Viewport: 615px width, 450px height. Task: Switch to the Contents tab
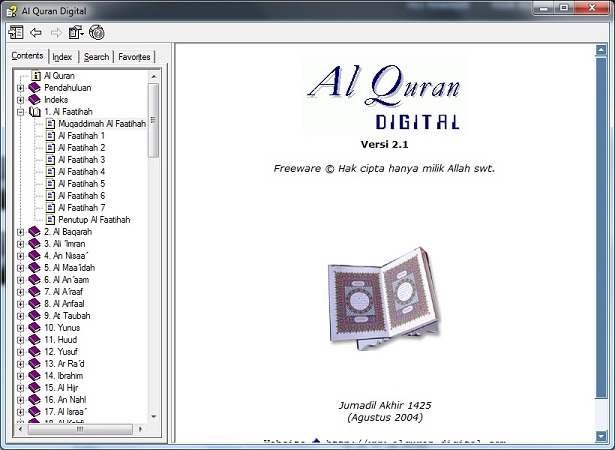[27, 56]
